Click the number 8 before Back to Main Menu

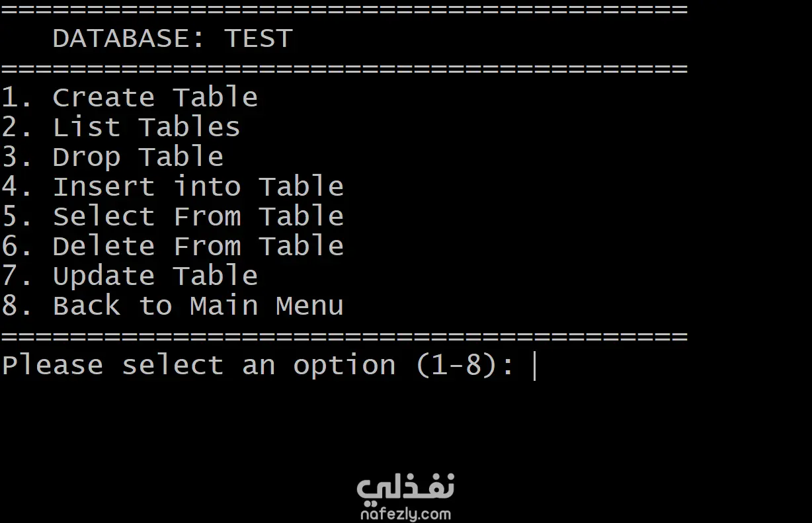point(9,306)
